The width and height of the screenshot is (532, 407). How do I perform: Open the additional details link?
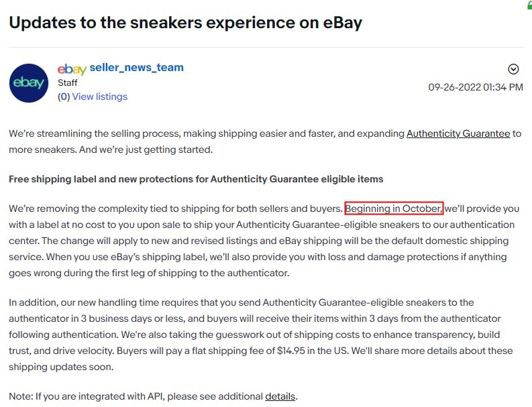280,396
